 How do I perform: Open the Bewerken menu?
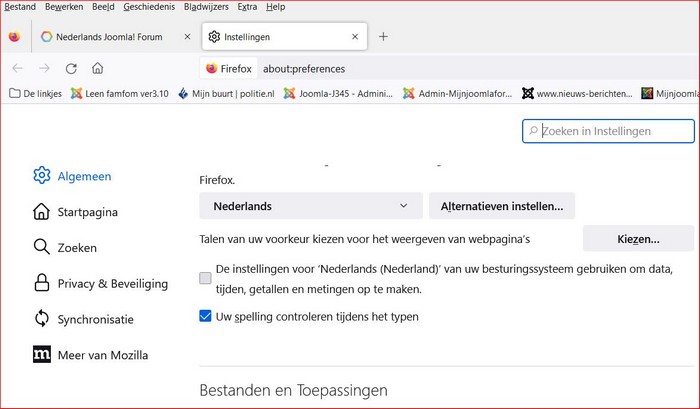64,7
